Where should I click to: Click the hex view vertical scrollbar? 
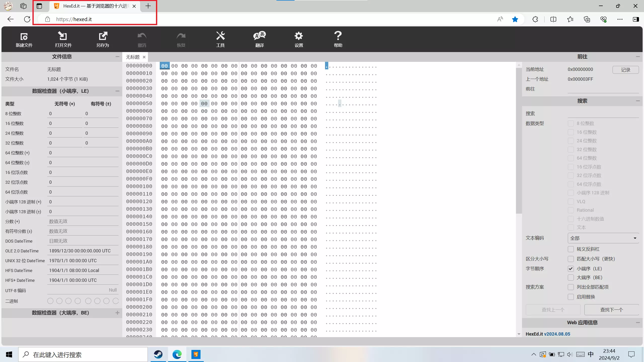click(x=519, y=141)
